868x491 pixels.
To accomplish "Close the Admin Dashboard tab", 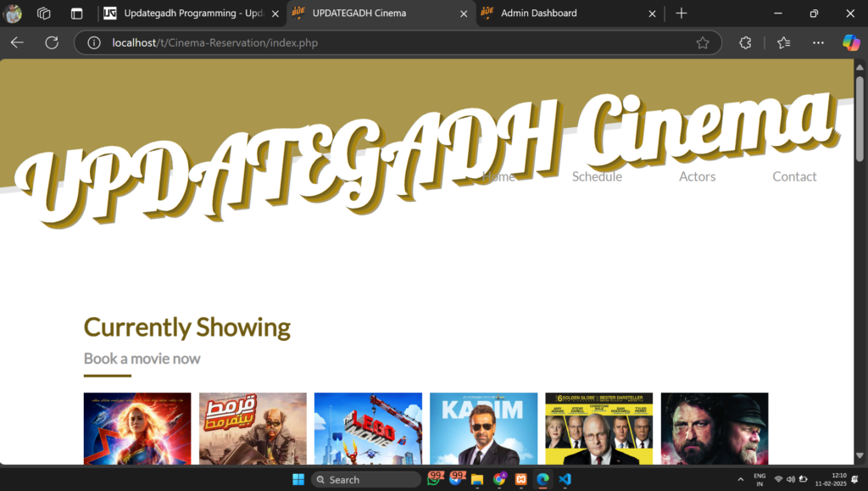I will pyautogui.click(x=652, y=14).
